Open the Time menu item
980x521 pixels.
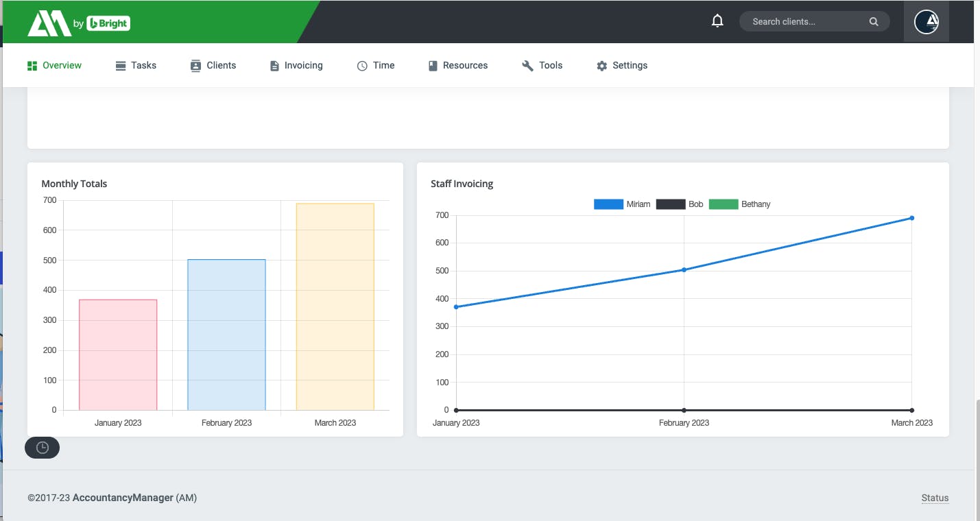[376, 66]
